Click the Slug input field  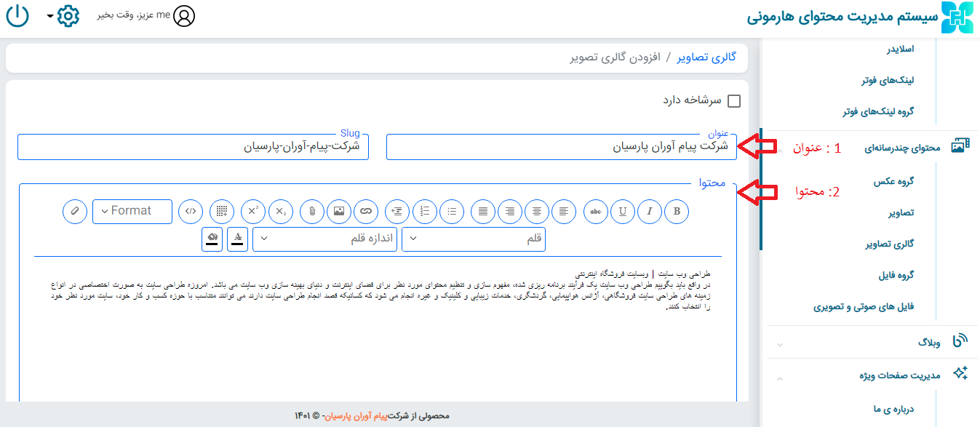tap(193, 146)
